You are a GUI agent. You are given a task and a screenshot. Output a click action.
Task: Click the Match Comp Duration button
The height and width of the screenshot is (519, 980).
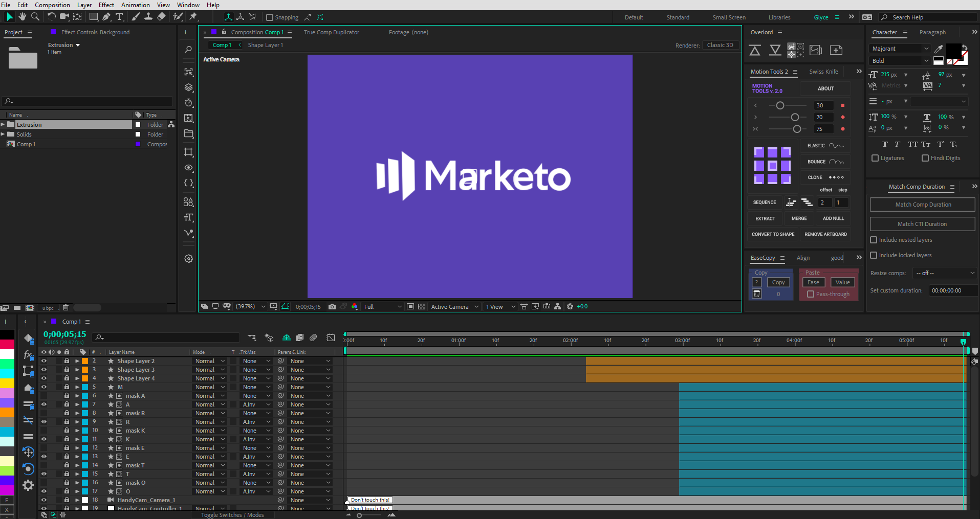coord(923,205)
